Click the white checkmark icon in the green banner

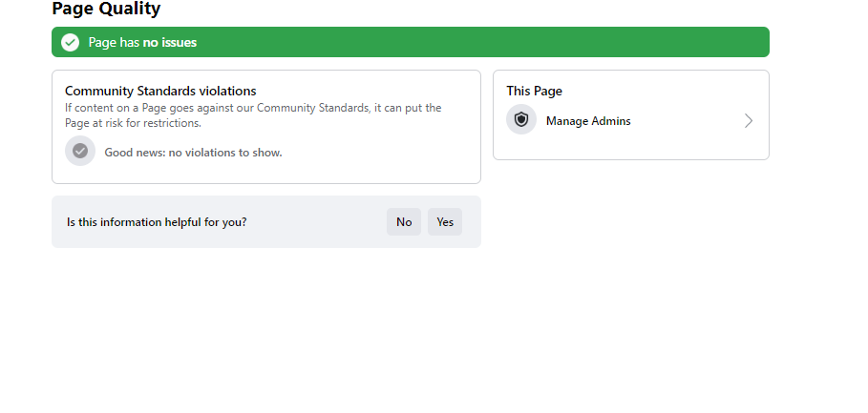click(x=71, y=43)
